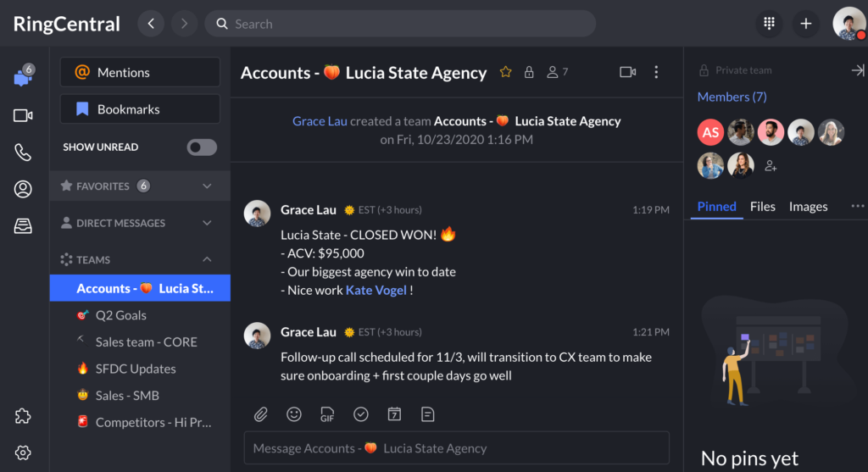Click the GIF icon in composer
This screenshot has height=472, width=868.
(x=327, y=414)
